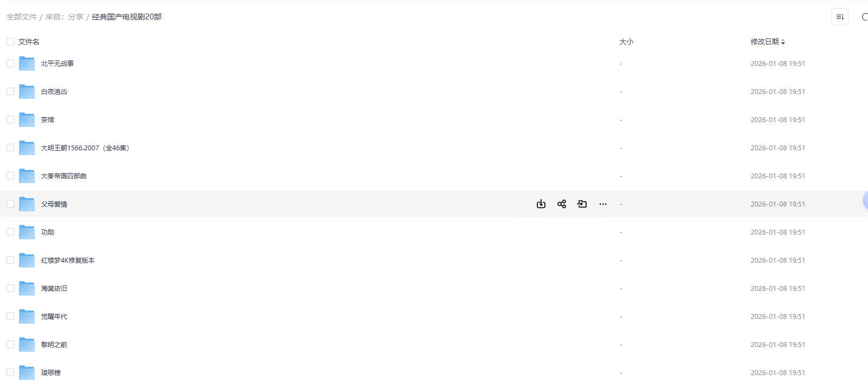Open folder 大明王朝1566.2007（全46集）
The image size is (868, 387).
(x=85, y=148)
